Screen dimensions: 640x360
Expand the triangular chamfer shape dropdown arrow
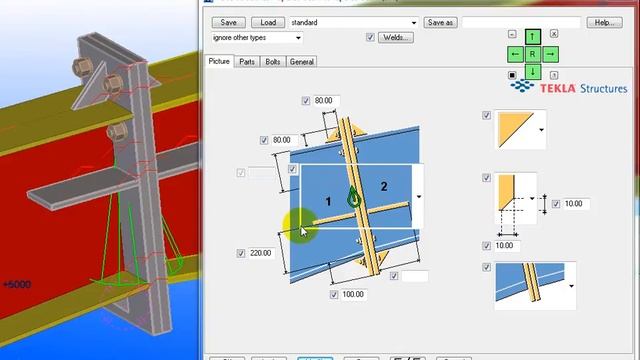coord(542,130)
